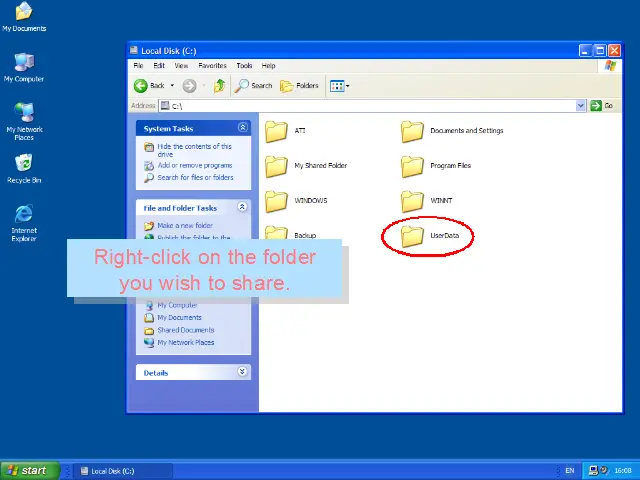Screen dimensions: 640x480
Task: Open the Help menu
Action: point(268,66)
